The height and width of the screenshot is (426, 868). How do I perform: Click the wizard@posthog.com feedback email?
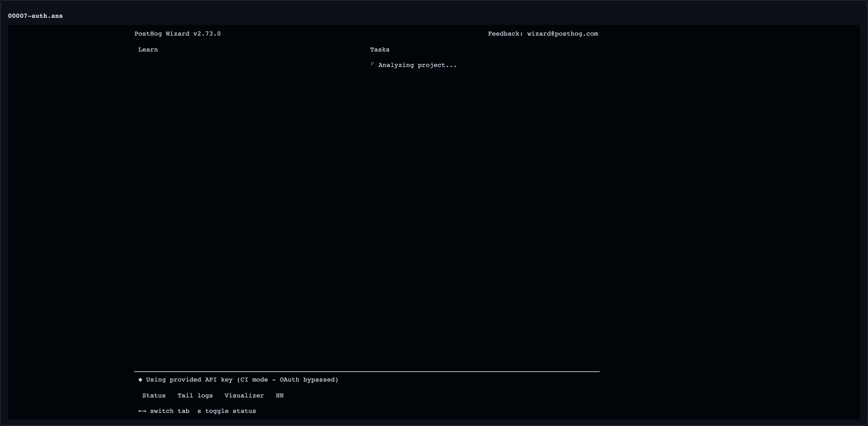(x=562, y=34)
